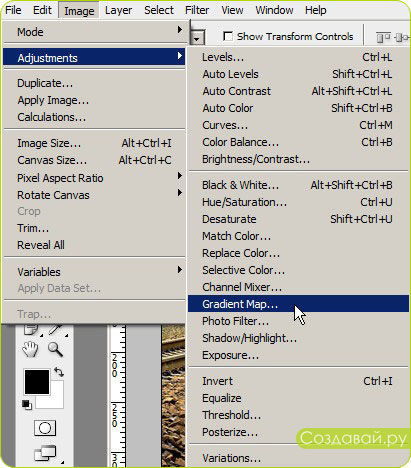411x468 pixels.
Task: Click the Align top edges icon
Action: [383, 37]
